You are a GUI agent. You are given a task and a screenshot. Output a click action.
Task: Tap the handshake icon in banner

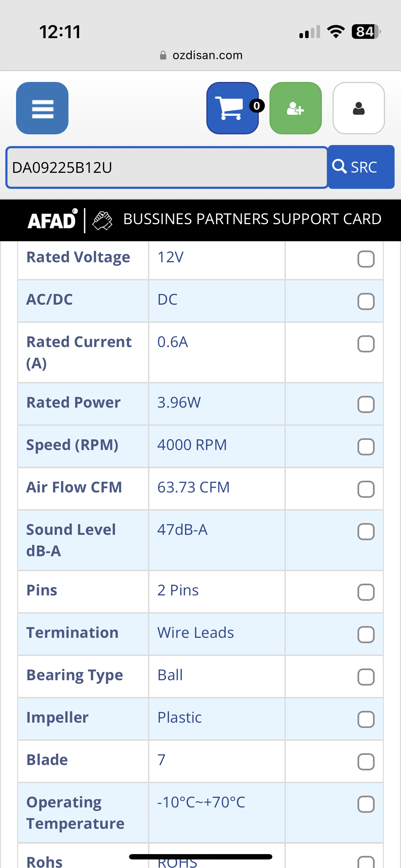102,221
